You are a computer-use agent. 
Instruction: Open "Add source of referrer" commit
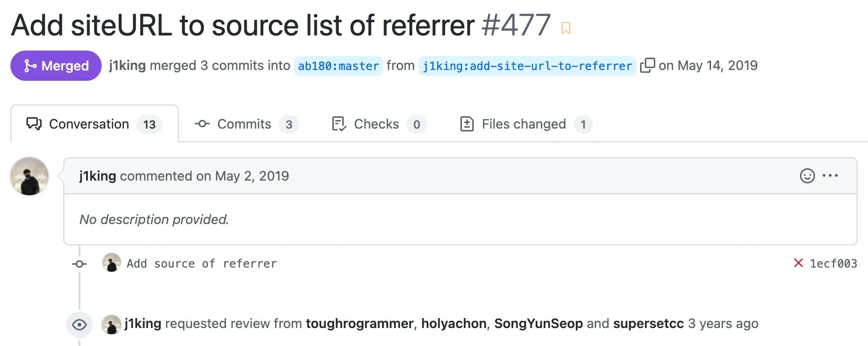(201, 264)
